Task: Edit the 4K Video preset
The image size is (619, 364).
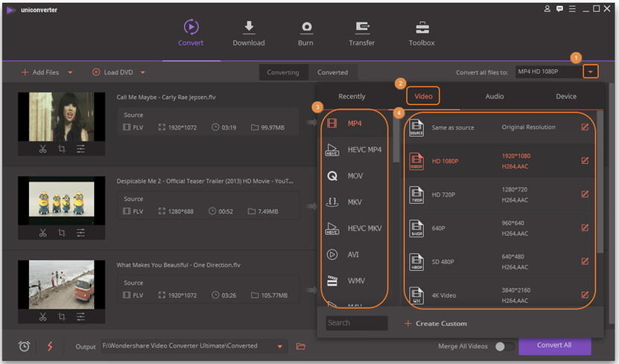Action: (x=585, y=295)
